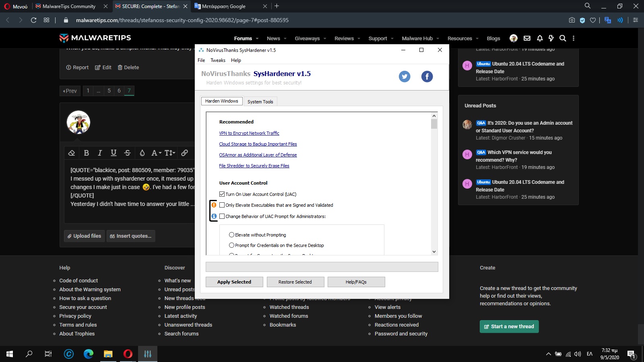644x362 pixels.
Task: Click the heart bookmark icon in address bar
Action: coord(593,20)
